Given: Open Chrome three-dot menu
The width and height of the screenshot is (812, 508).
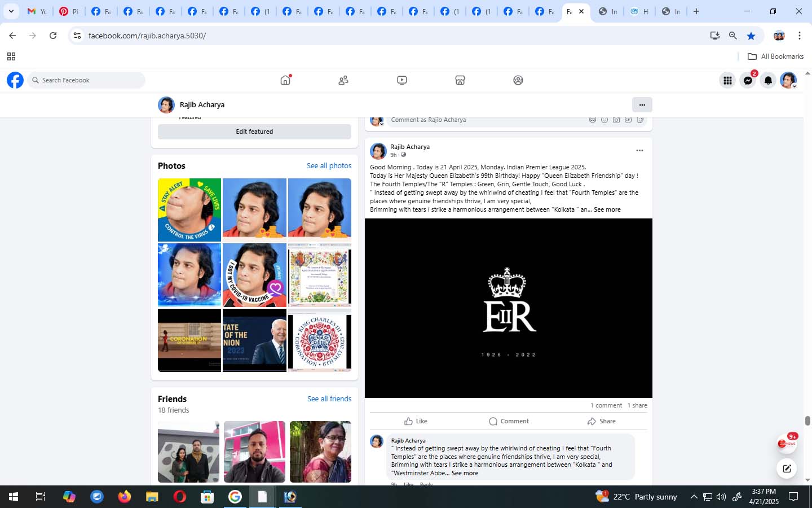Looking at the screenshot, I should point(800,36).
